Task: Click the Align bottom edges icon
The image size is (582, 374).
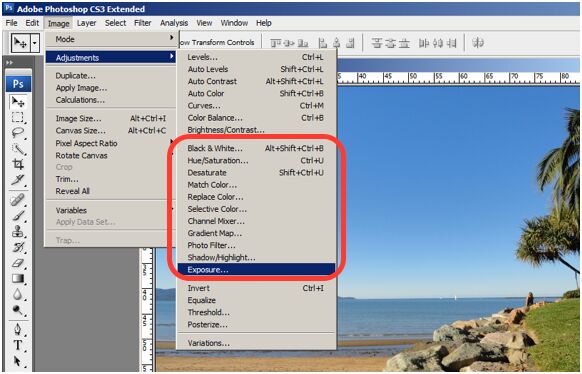Action: (x=303, y=43)
